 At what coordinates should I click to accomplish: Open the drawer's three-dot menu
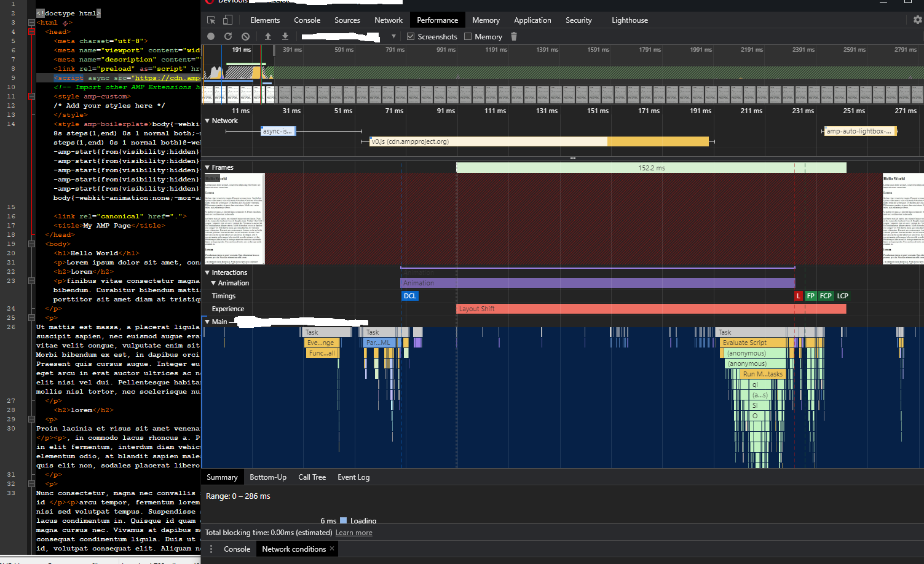[211, 549]
